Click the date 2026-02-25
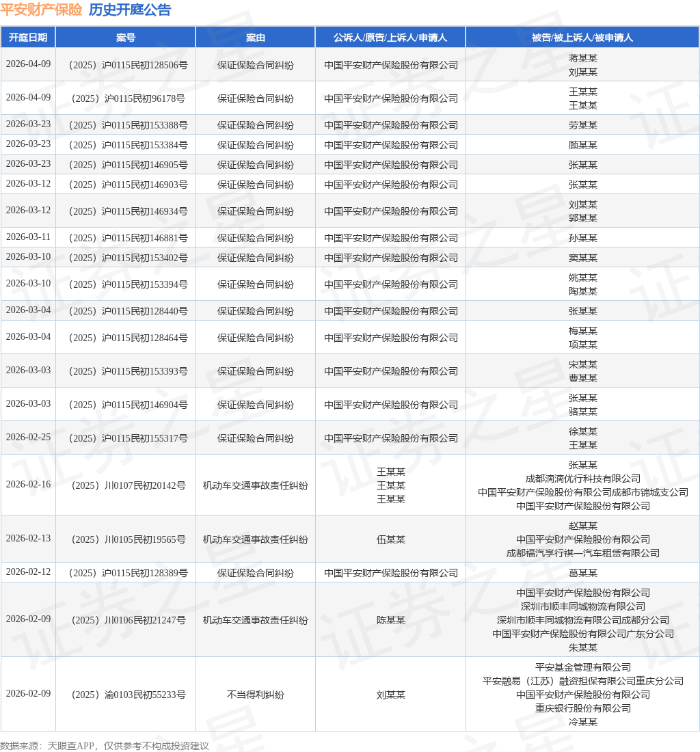700x752 pixels. click(x=28, y=437)
